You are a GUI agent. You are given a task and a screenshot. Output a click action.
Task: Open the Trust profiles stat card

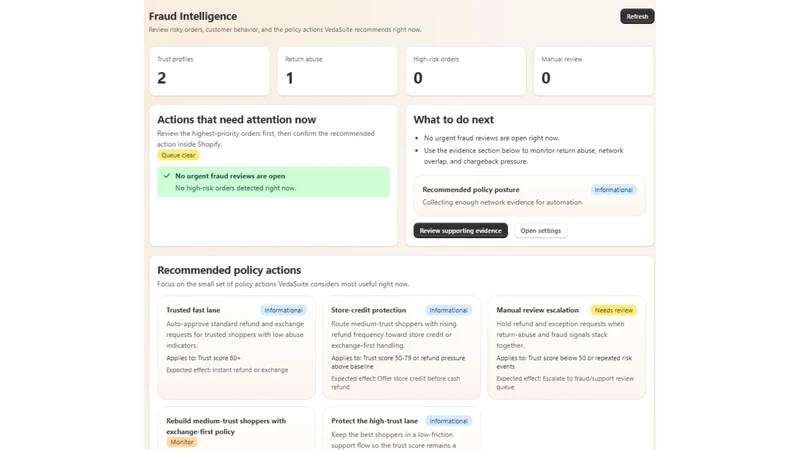pyautogui.click(x=210, y=71)
